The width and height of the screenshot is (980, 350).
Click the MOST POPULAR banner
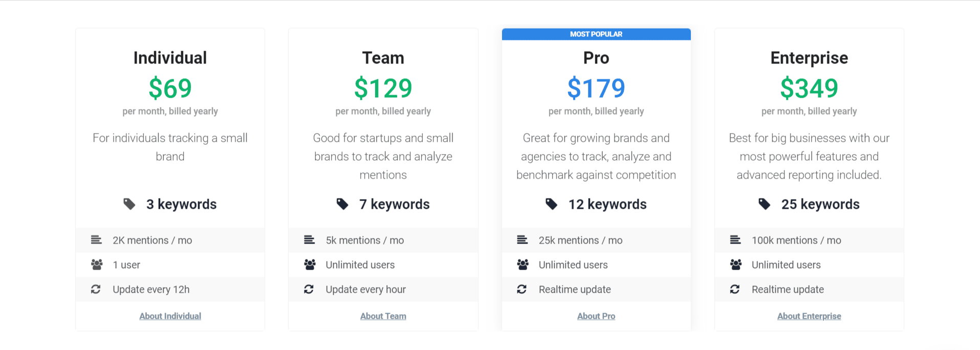click(596, 34)
